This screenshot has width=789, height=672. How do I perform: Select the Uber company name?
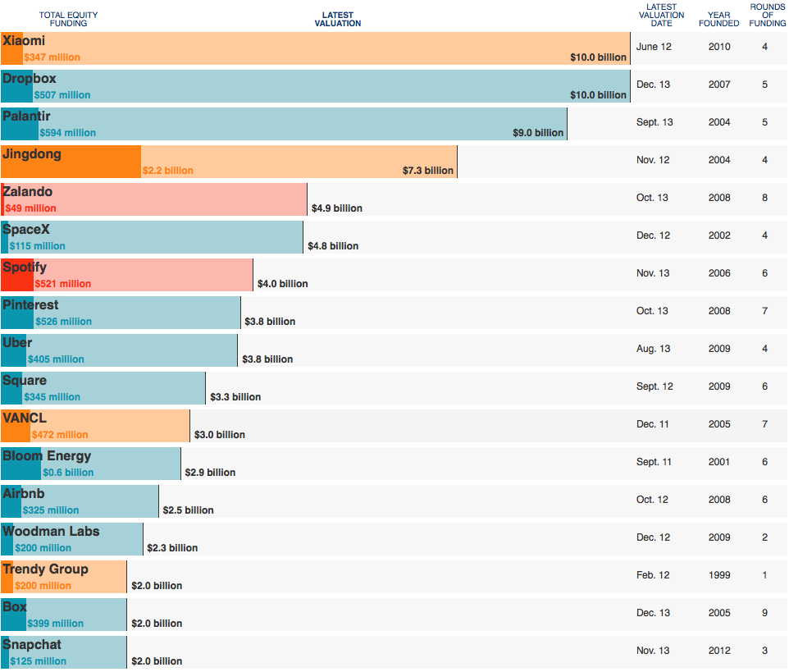17,343
